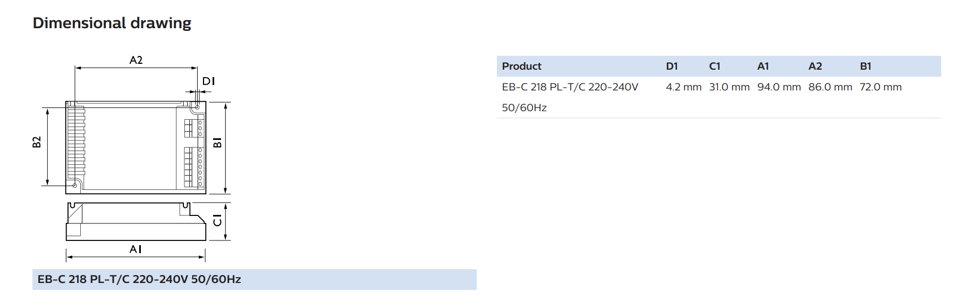Click the side-view ballast drawing
The height and width of the screenshot is (308, 980).
pos(136,221)
